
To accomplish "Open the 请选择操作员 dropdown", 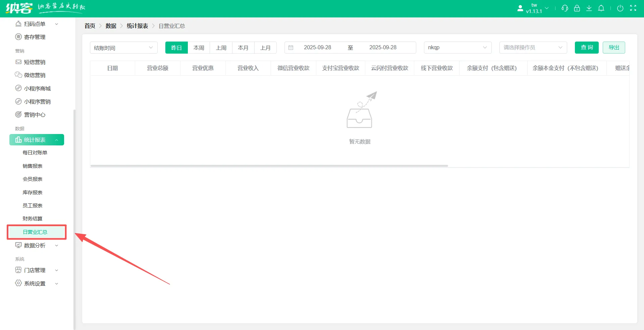I will [x=533, y=48].
